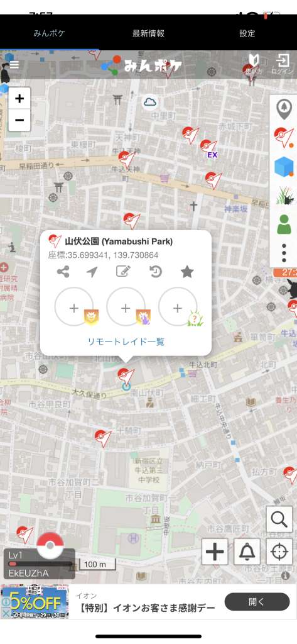The height and width of the screenshot is (644, 297).
Task: Open リモートレイド一覧 link
Action: tap(126, 341)
